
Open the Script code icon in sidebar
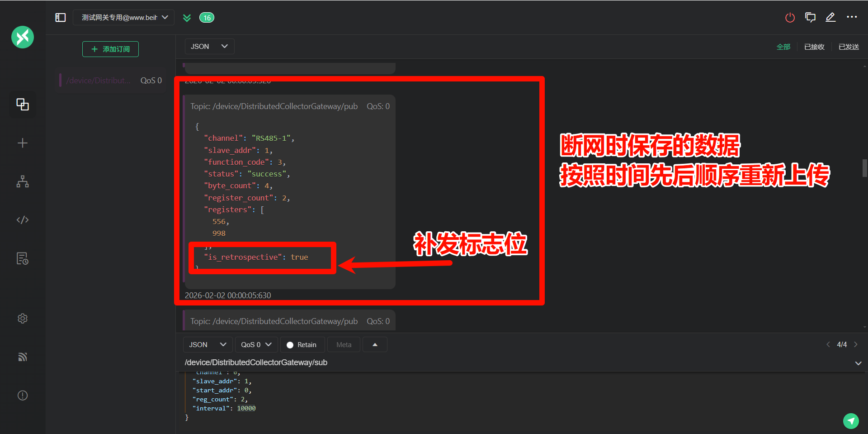pos(23,220)
